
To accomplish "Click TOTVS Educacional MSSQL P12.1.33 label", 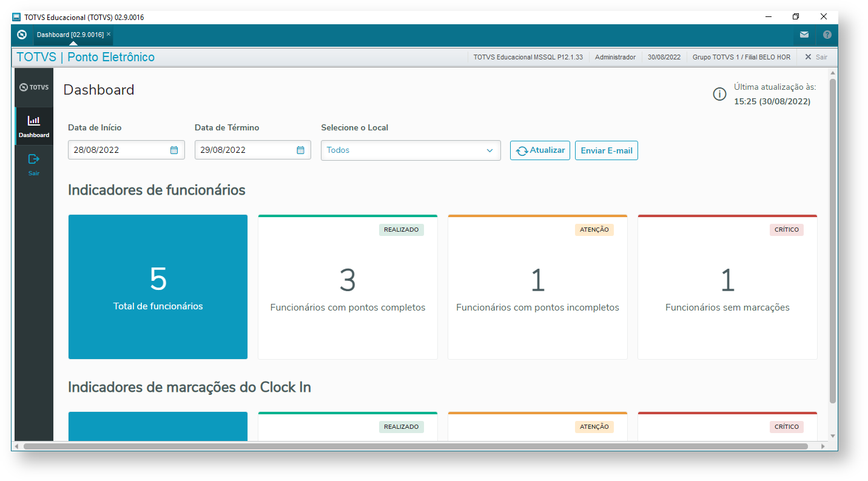I will 528,57.
